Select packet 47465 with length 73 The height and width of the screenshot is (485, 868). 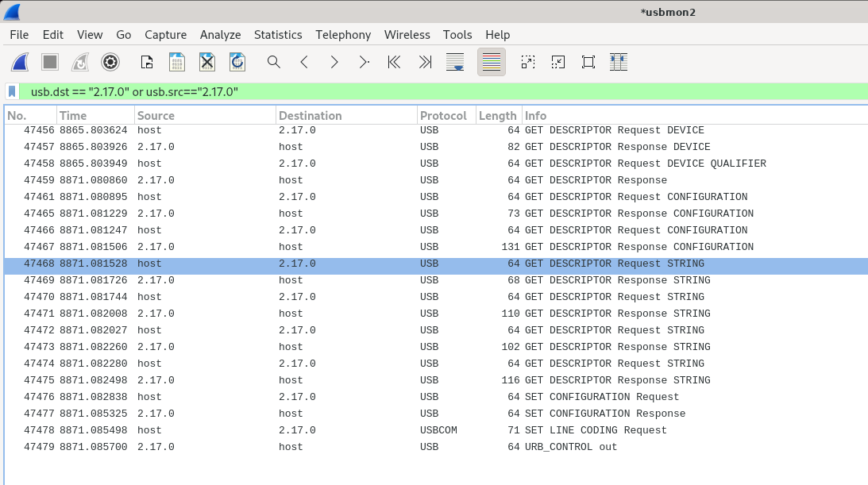[x=436, y=214]
